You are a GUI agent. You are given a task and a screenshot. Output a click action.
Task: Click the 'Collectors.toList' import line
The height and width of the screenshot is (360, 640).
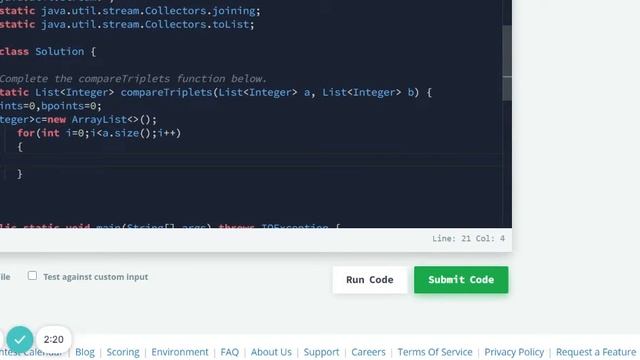[127, 24]
